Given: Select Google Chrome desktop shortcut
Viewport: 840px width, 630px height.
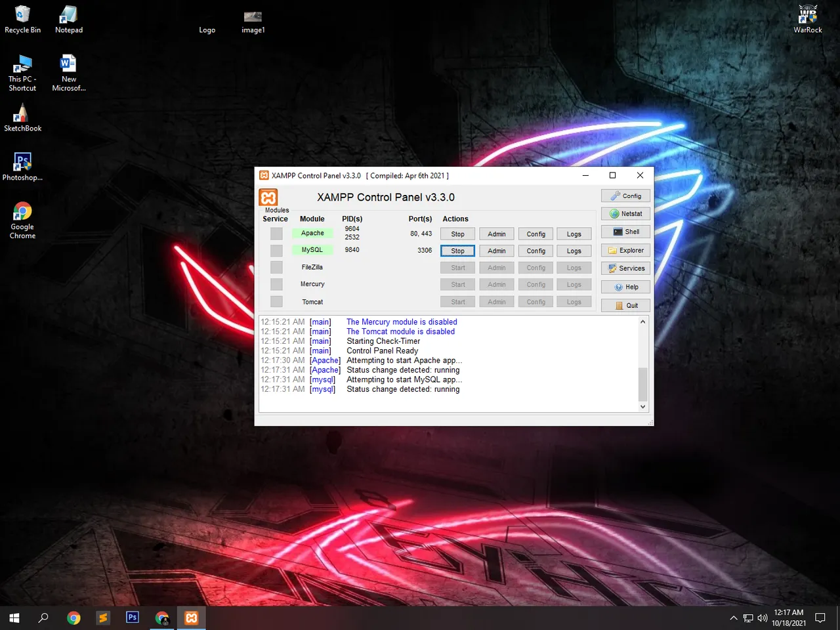Looking at the screenshot, I should click(22, 220).
